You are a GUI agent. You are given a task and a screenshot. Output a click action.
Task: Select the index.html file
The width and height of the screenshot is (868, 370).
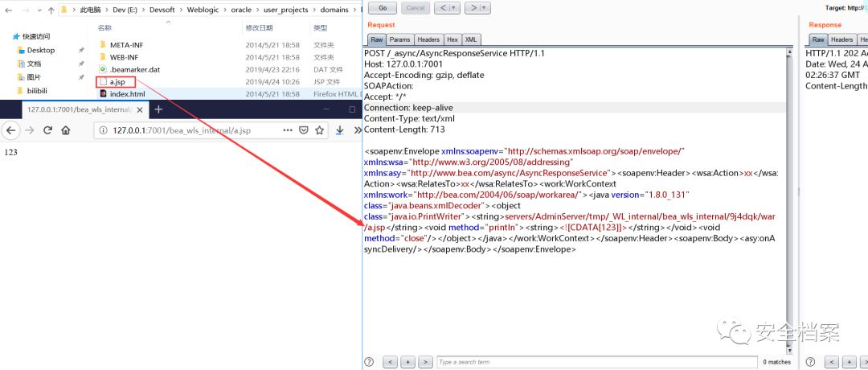click(127, 94)
